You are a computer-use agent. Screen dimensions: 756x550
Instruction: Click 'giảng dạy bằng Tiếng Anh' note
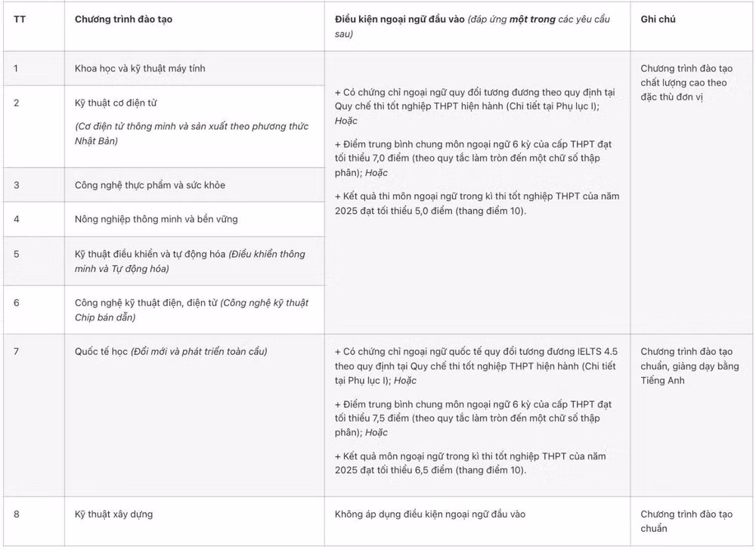(x=690, y=372)
